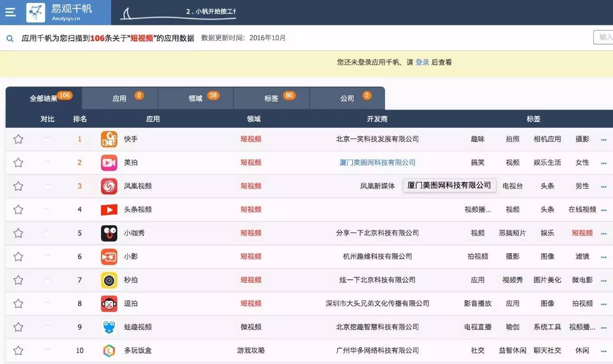Open developer 北京一笑科技发展有限公司
Image resolution: width=613 pixels, height=364 pixels.
pyautogui.click(x=377, y=139)
